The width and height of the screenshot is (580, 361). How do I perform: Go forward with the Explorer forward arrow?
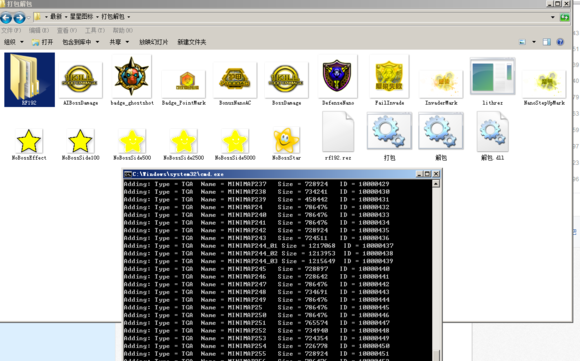(19, 17)
